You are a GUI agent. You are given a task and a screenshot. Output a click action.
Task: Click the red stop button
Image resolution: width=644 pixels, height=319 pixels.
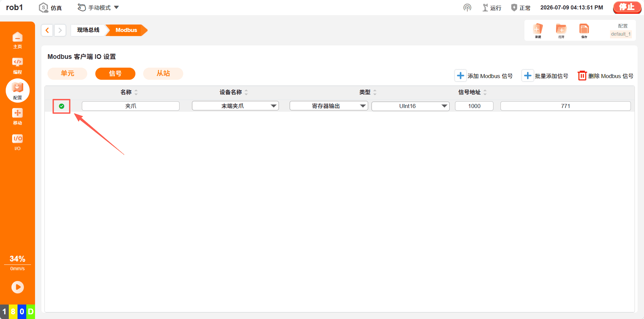(x=627, y=7)
